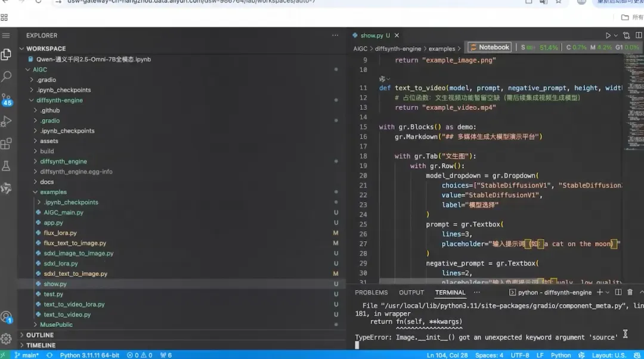The height and width of the screenshot is (359, 644).
Task: Switch to the PROBLEMS tab
Action: (x=371, y=292)
